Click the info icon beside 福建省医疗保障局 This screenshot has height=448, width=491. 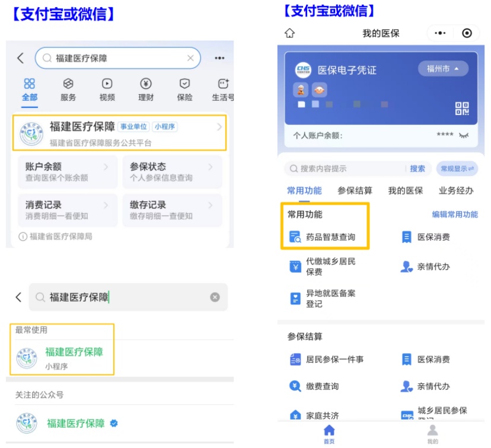(23, 237)
